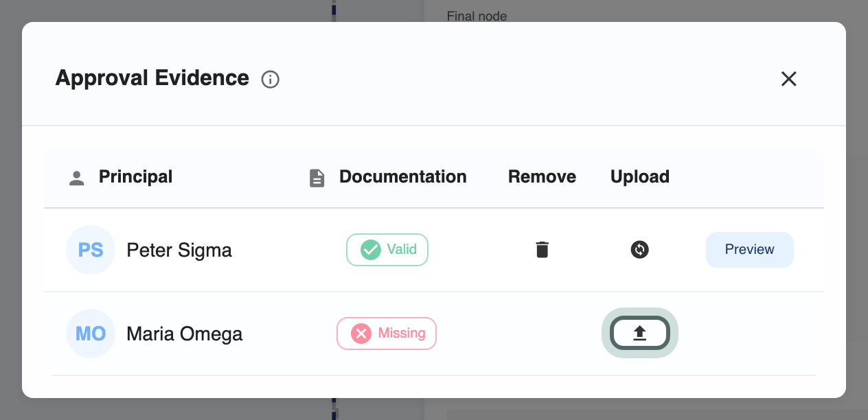Click the Missing status badge
Image resolution: width=868 pixels, height=420 pixels.
(387, 334)
